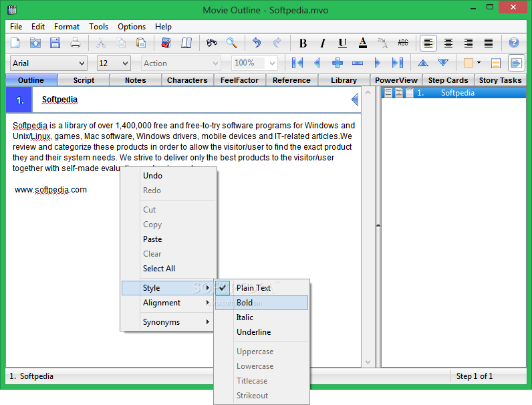Choose Paste in the context menu

168,239
